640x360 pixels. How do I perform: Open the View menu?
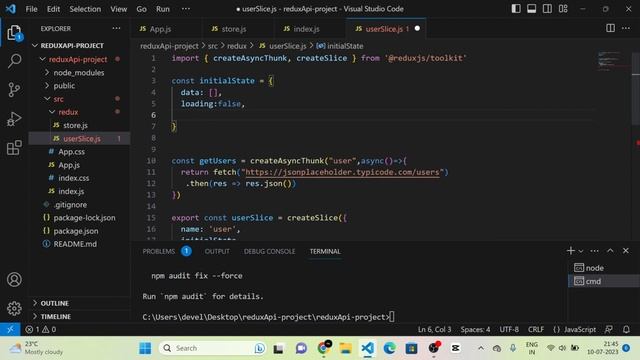(x=118, y=9)
